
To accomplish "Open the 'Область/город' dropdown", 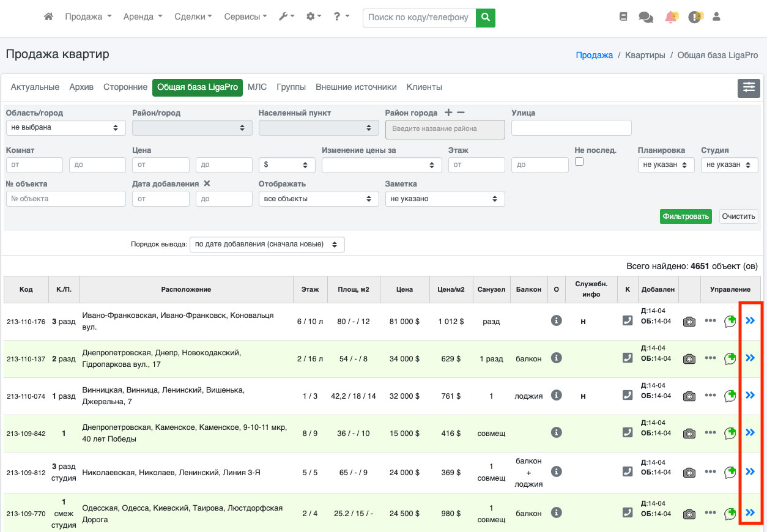I will (65, 128).
